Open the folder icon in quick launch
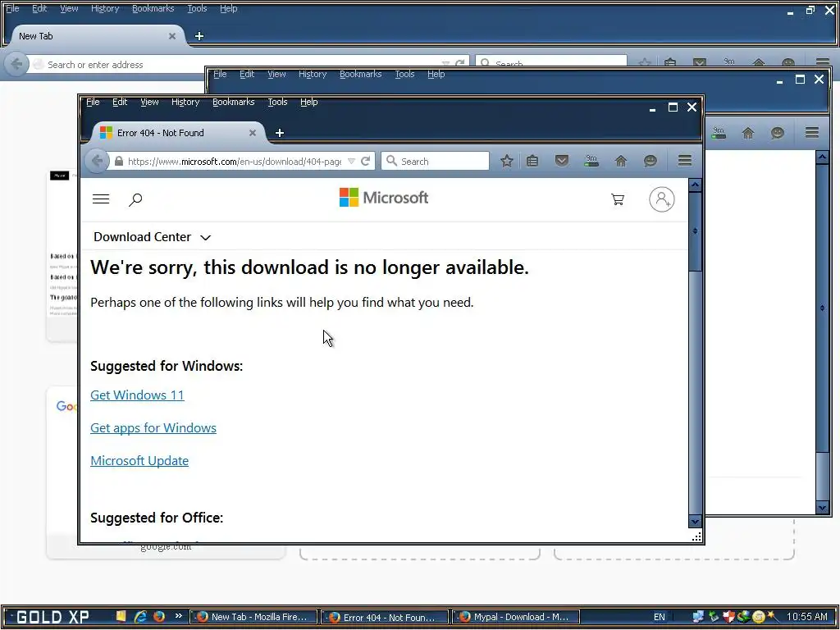 pos(121,617)
